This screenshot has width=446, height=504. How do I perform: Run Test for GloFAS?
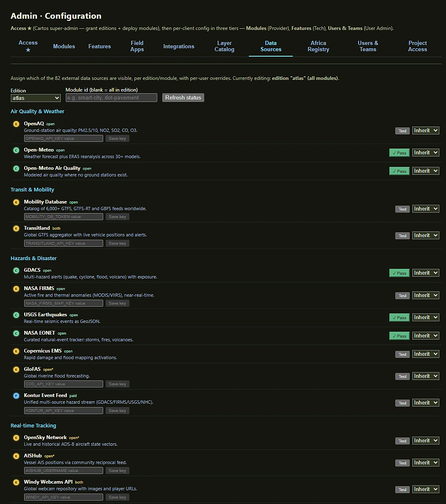[402, 376]
